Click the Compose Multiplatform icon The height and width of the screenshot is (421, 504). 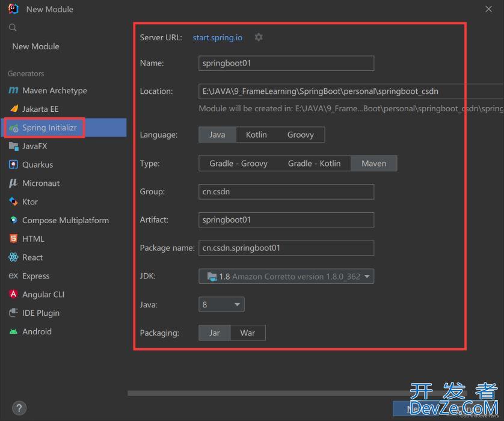click(x=13, y=220)
